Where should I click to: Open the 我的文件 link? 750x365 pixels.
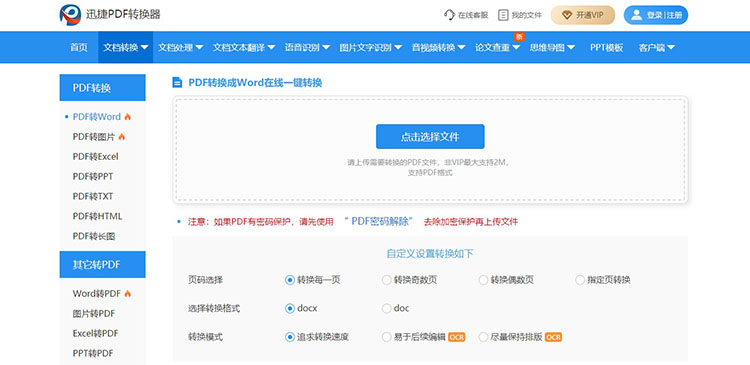coord(520,15)
